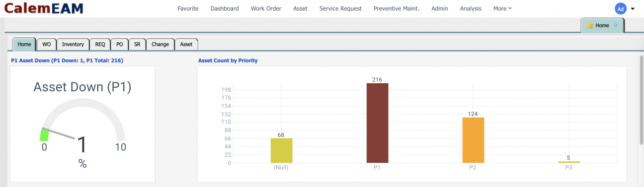
Task: Open the Work Order menu
Action: [x=266, y=9]
